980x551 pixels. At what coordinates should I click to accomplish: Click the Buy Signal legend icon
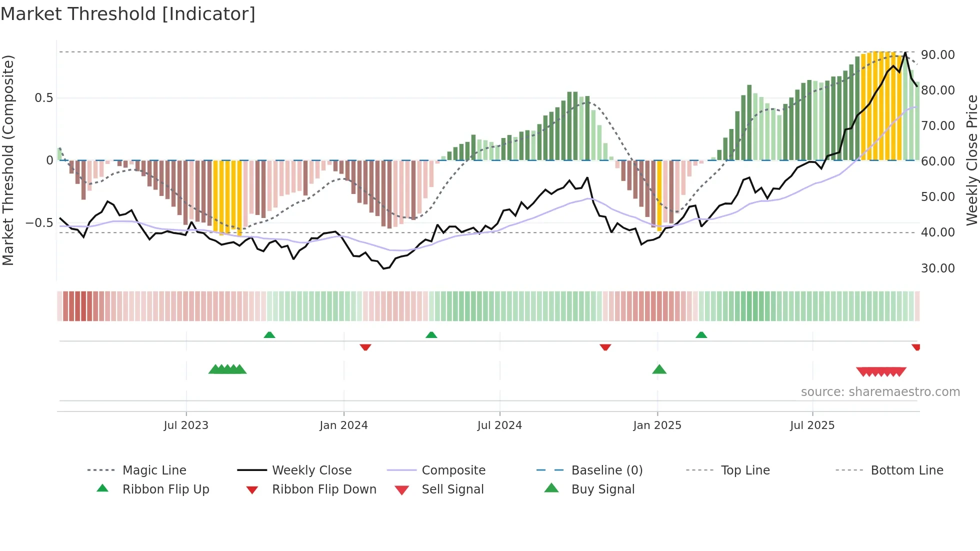pos(551,488)
